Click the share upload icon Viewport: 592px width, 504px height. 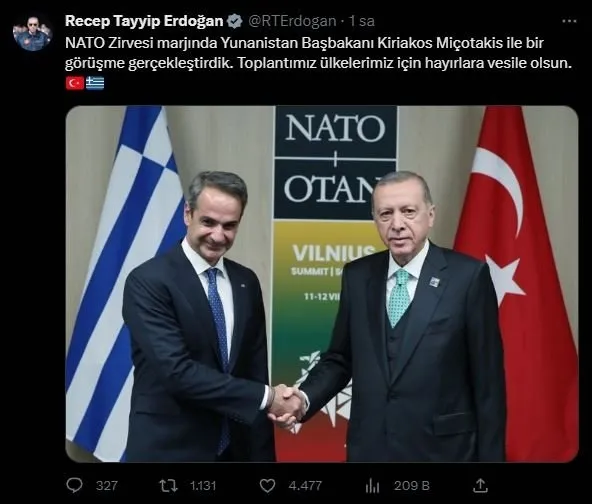(x=480, y=485)
